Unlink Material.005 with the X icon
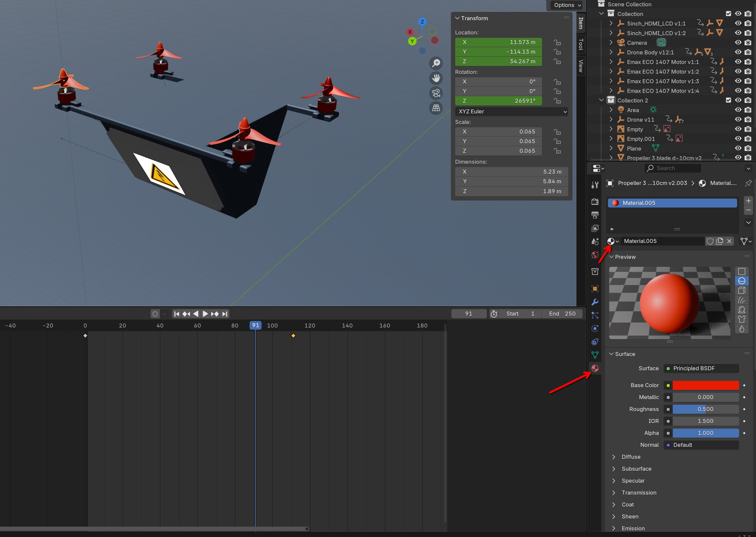756x537 pixels. click(x=729, y=241)
